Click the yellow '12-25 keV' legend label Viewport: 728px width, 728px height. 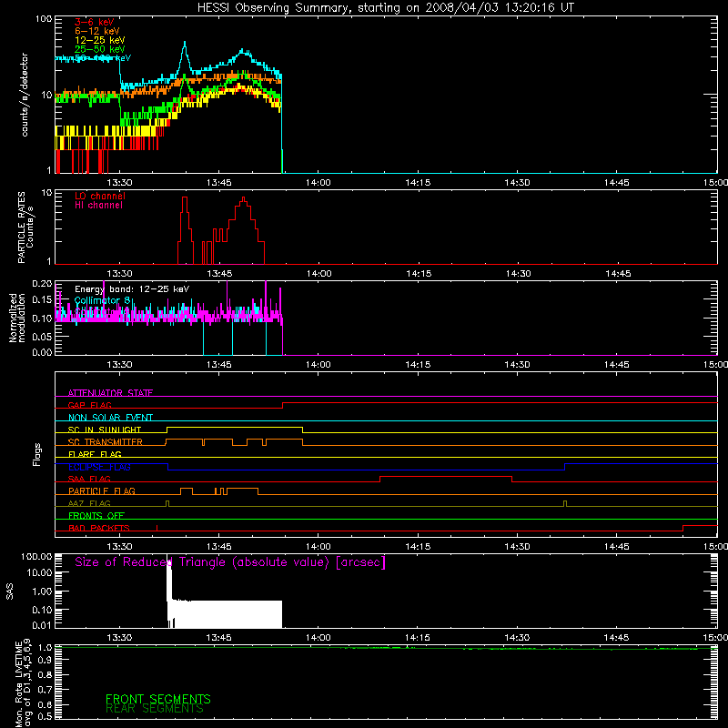pyautogui.click(x=100, y=40)
